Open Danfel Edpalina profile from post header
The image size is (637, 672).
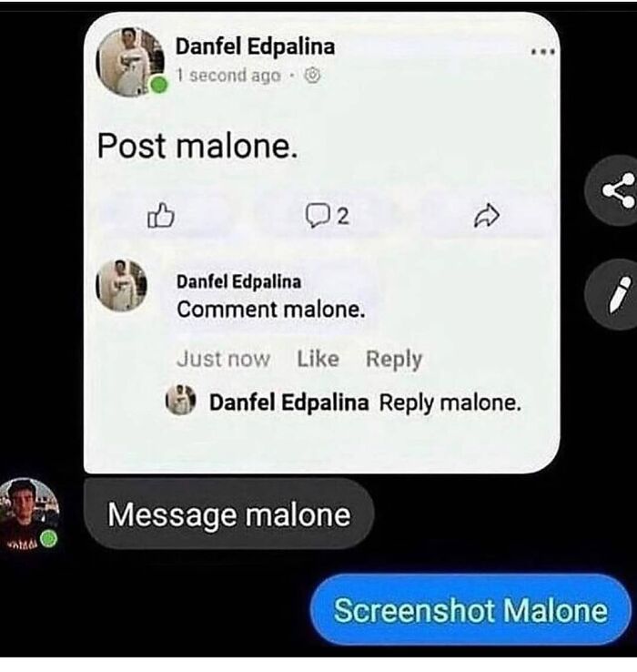255,46
